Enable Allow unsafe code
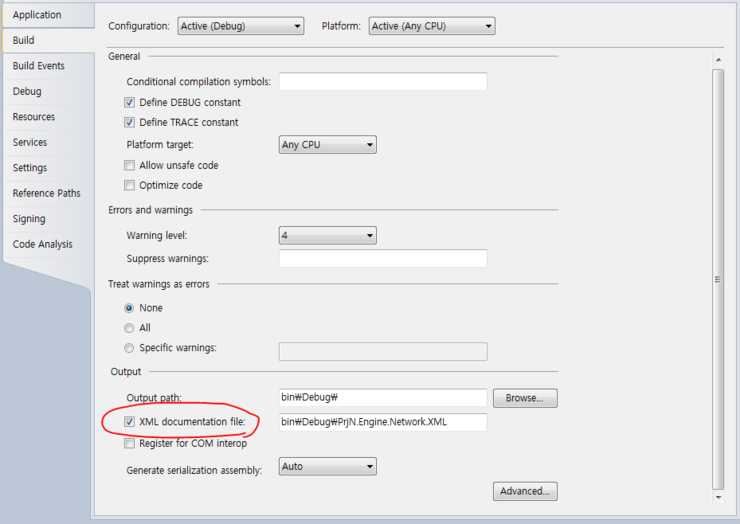The image size is (740, 524). (x=130, y=165)
